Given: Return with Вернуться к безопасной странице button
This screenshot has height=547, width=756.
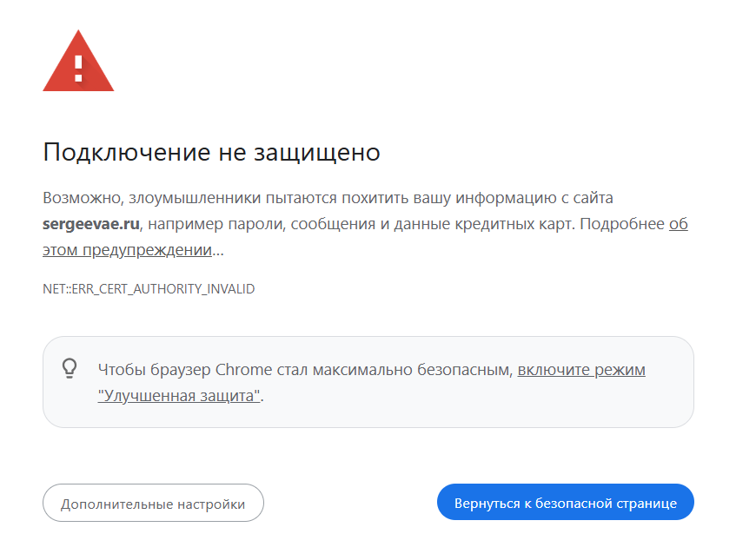Looking at the screenshot, I should pyautogui.click(x=566, y=502).
